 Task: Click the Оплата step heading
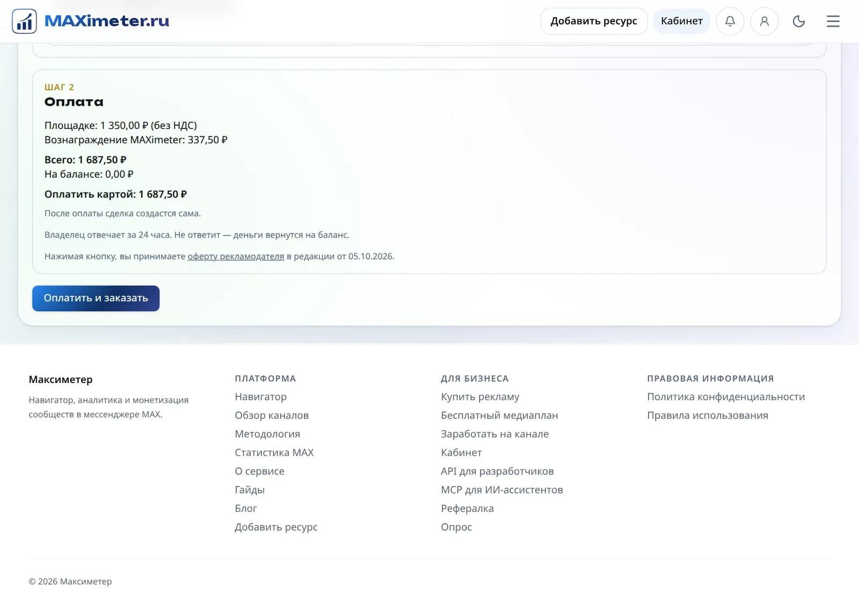point(74,102)
